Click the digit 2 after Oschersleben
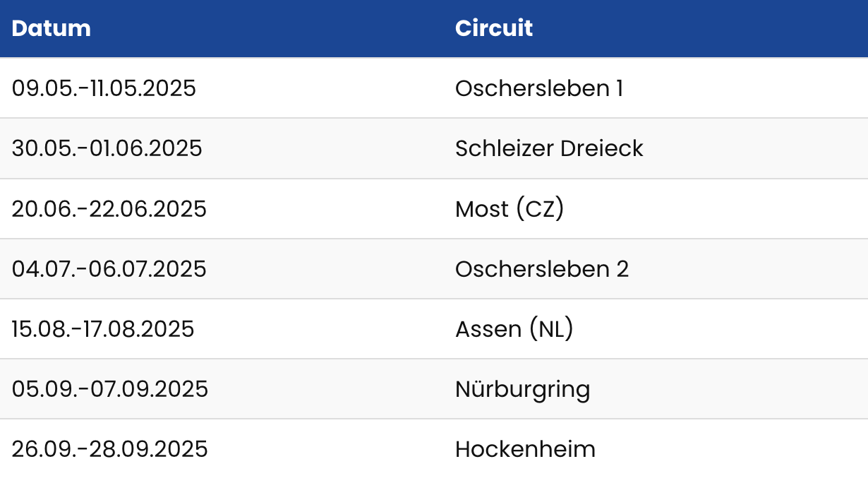This screenshot has width=868, height=483. pos(622,269)
